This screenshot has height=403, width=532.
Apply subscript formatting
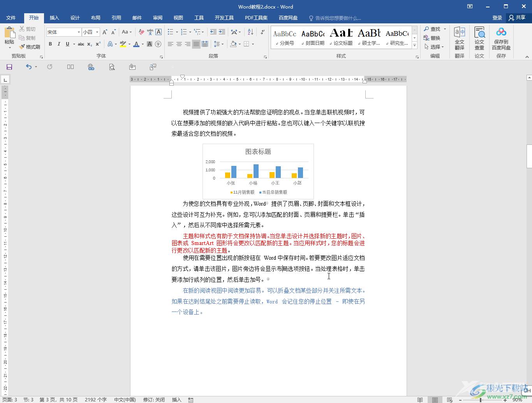pyautogui.click(x=90, y=44)
